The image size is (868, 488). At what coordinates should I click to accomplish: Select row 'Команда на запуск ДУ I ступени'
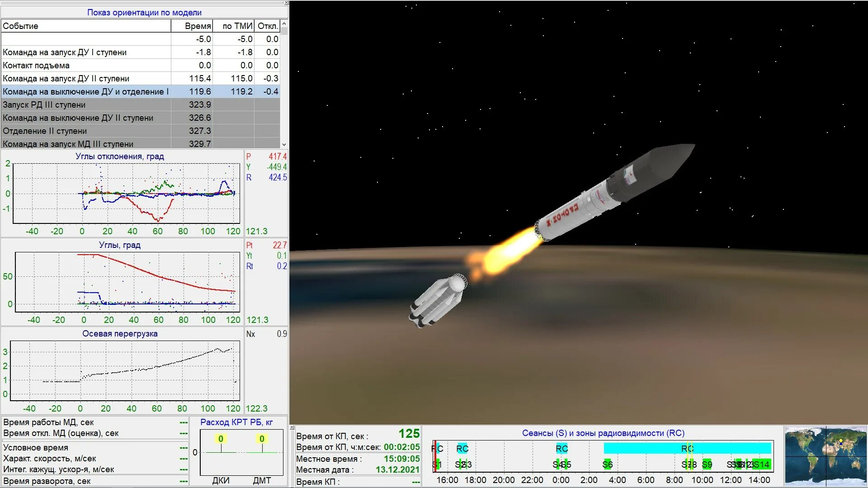(141, 52)
